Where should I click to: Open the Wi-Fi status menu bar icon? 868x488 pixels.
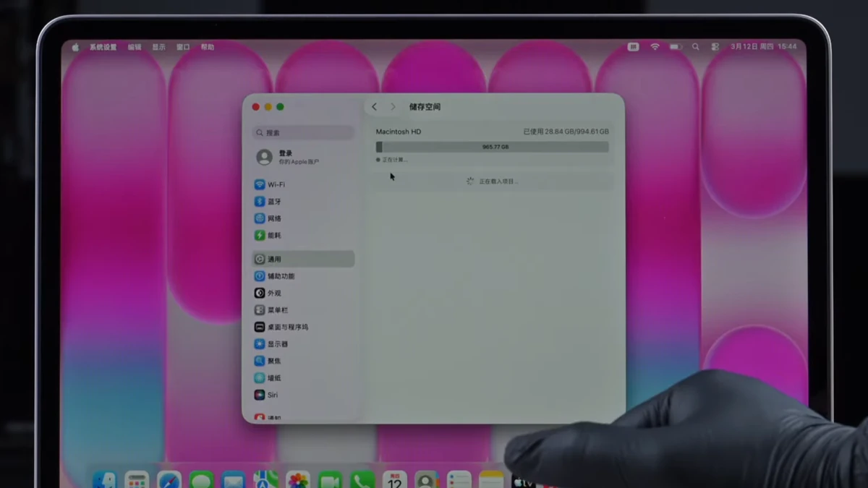pos(655,47)
